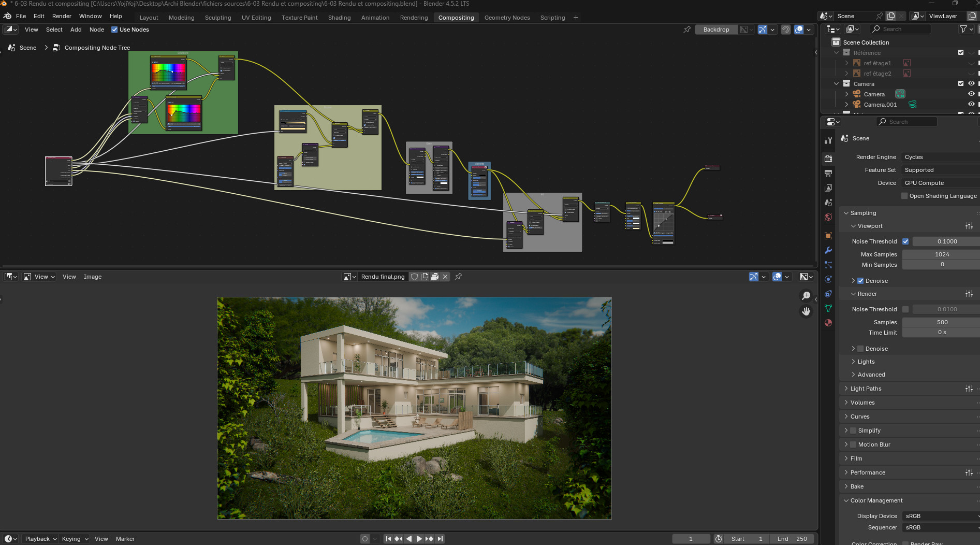Screen dimensions: 980x545
Task: Click the play animation button
Action: [x=419, y=539]
